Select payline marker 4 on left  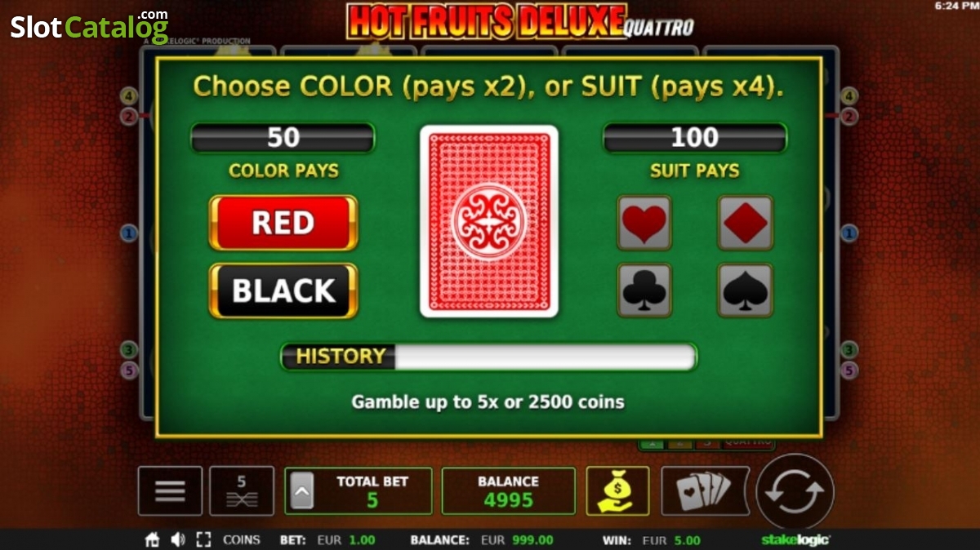coord(128,96)
